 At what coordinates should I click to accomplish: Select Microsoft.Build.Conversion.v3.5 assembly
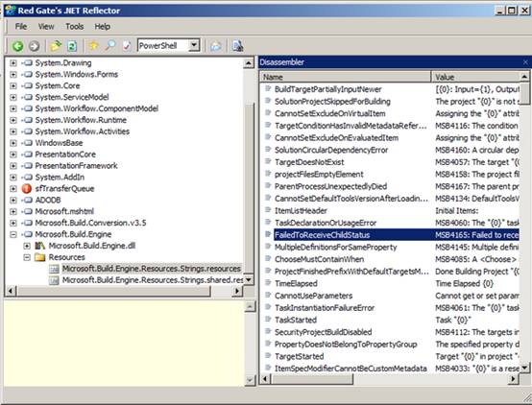[x=90, y=223]
